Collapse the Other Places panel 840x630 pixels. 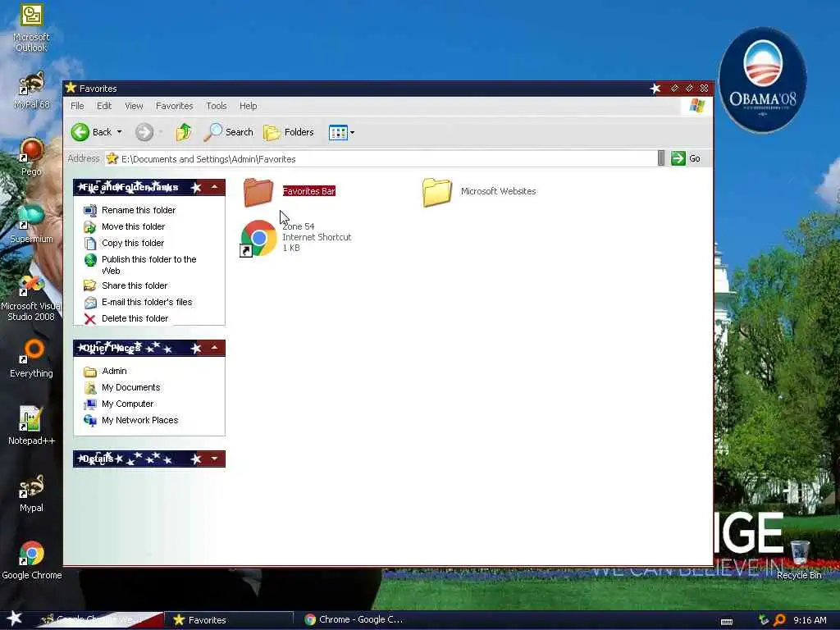tap(214, 348)
